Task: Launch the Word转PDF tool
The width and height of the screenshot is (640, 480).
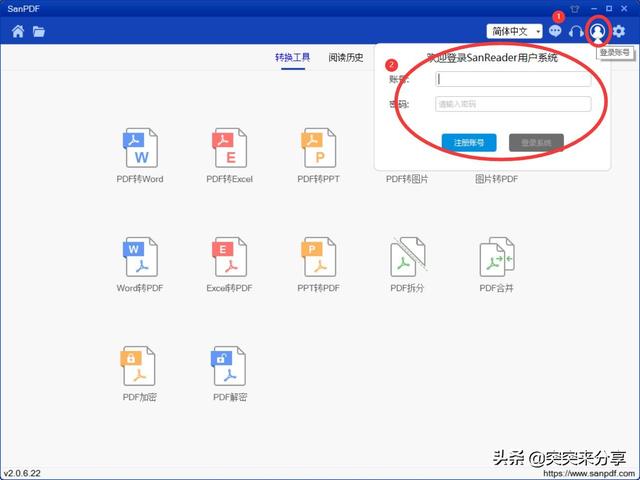Action: [140, 264]
